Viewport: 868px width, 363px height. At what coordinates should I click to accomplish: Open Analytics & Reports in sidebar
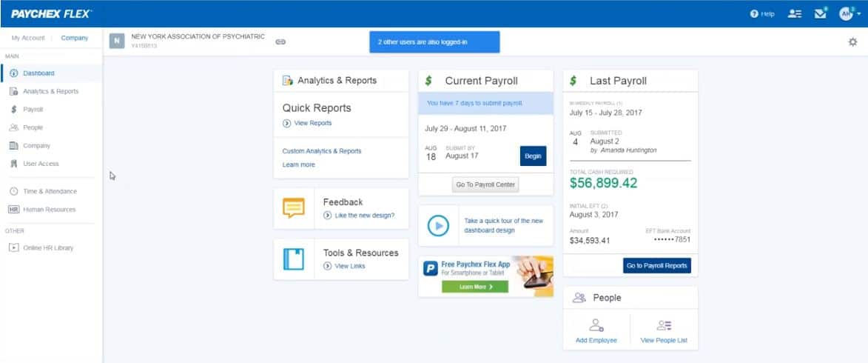52,91
